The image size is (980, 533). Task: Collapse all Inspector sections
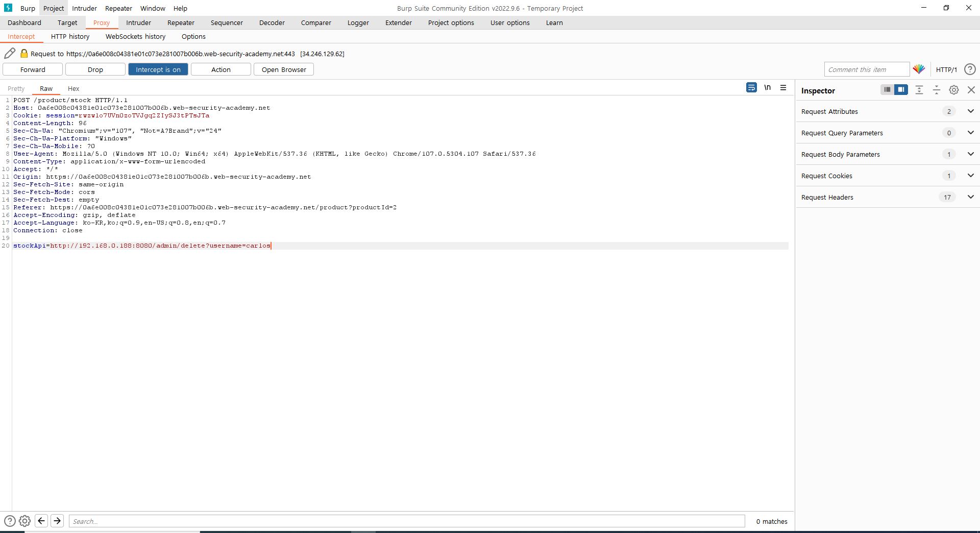pyautogui.click(x=937, y=90)
